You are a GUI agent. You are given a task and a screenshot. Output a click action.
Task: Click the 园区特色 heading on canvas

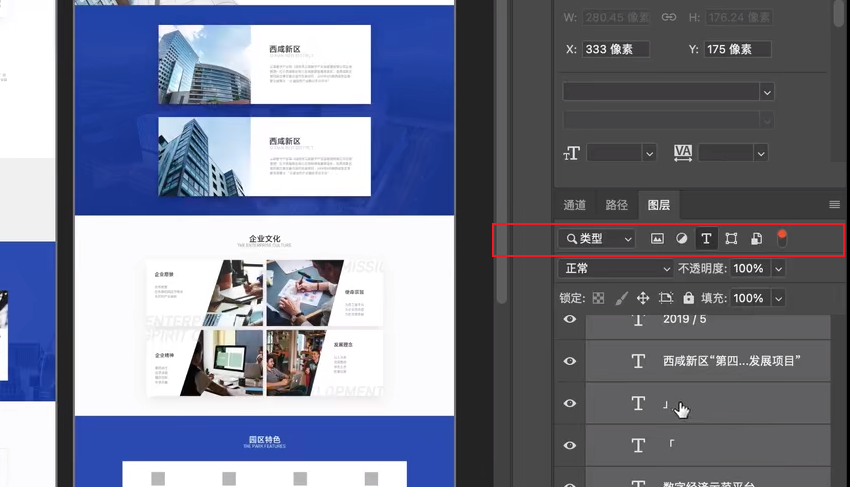(265, 439)
